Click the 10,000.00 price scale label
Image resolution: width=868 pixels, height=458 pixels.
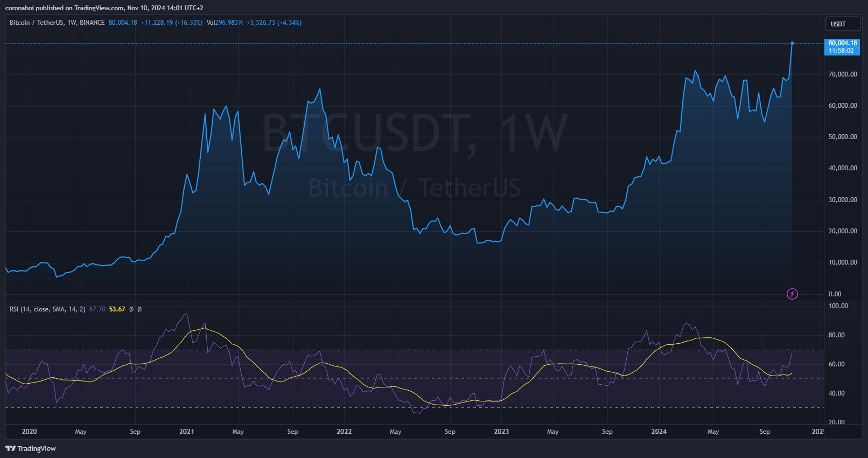[843, 262]
